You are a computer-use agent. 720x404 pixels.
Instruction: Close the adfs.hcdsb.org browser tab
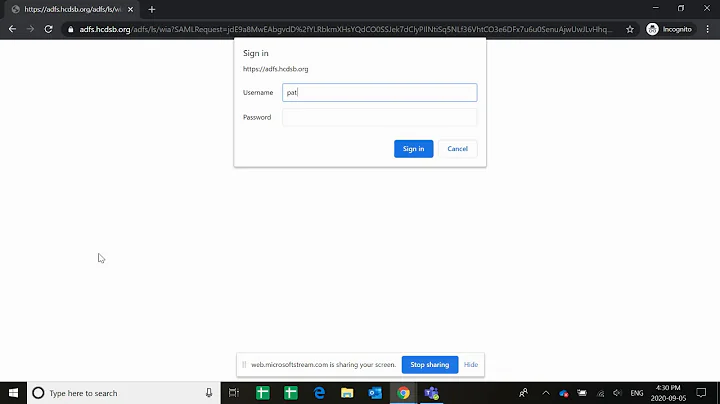(130, 9)
